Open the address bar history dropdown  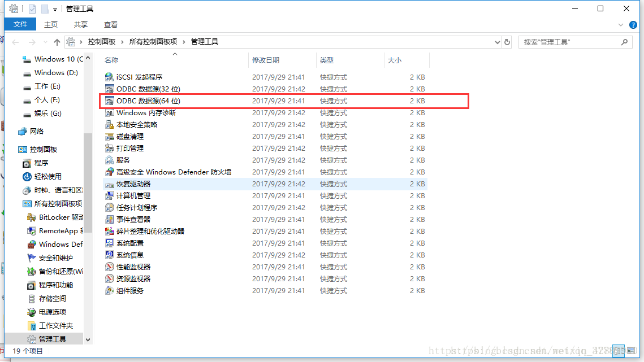(498, 42)
